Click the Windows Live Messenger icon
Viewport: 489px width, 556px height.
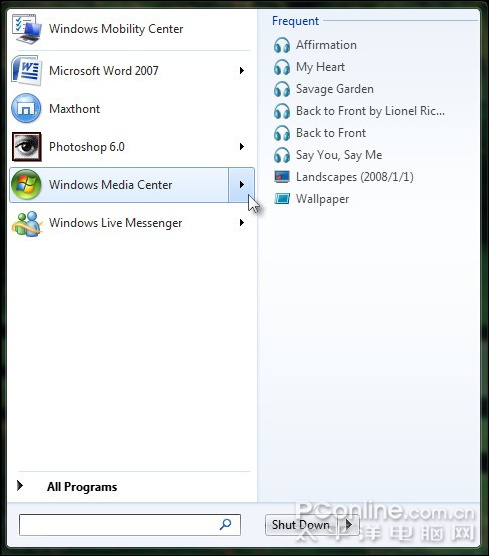27,223
